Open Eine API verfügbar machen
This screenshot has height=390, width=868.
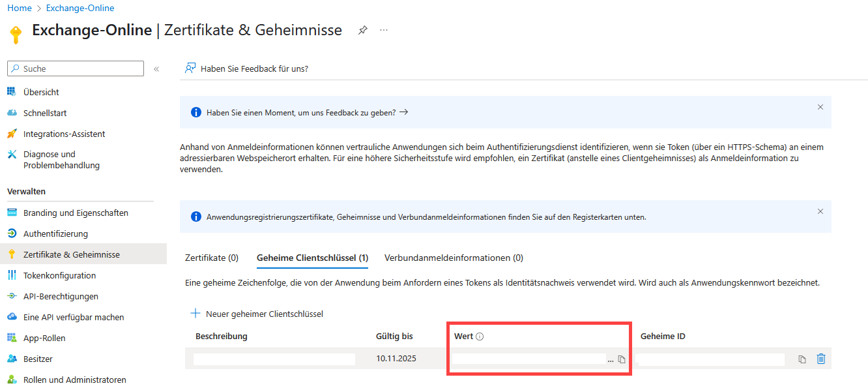(74, 317)
